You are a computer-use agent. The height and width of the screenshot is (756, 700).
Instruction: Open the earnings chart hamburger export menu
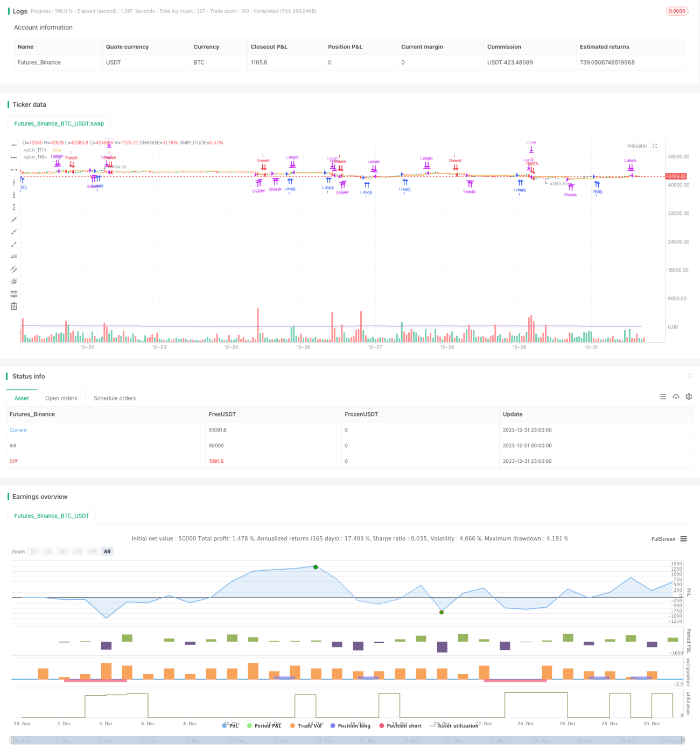(683, 539)
